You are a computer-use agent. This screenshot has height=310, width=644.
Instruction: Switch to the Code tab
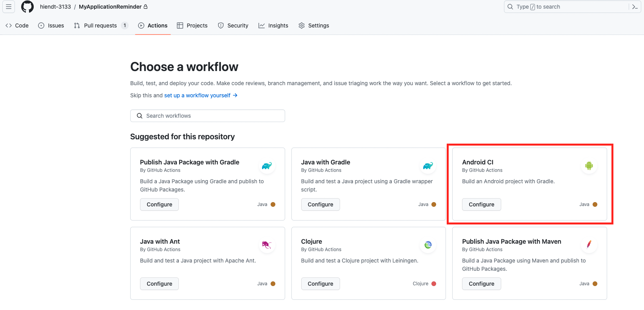[x=17, y=26]
